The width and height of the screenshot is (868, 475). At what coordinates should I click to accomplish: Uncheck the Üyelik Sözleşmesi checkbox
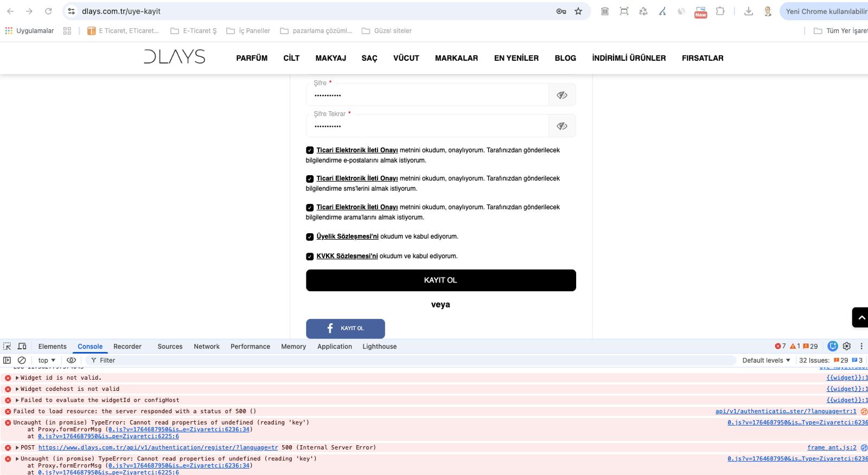pyautogui.click(x=310, y=237)
